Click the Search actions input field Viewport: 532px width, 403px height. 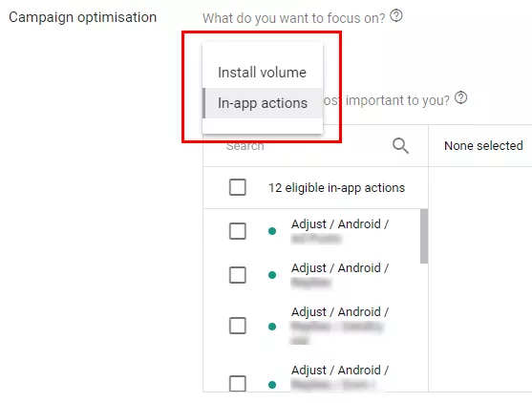[306, 146]
